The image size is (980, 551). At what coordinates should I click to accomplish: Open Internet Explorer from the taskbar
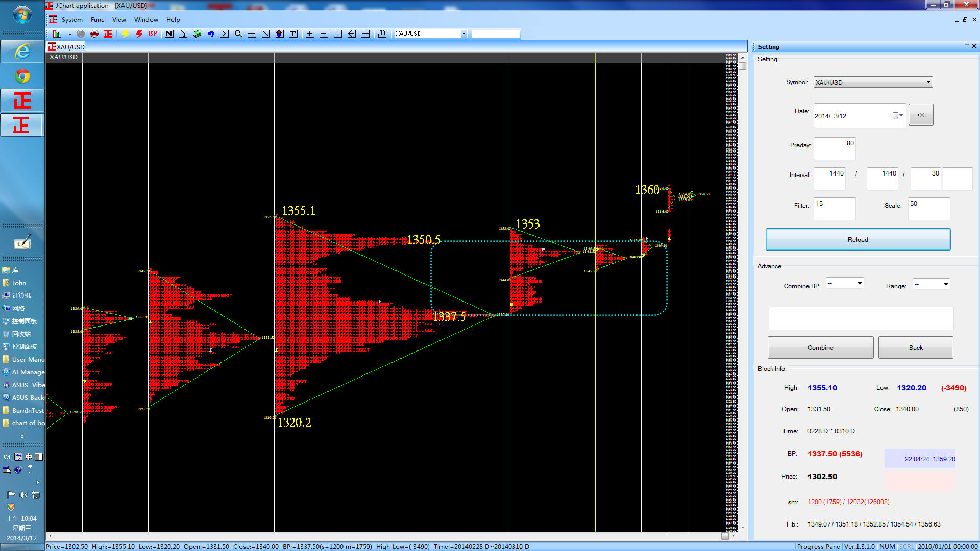point(22,52)
